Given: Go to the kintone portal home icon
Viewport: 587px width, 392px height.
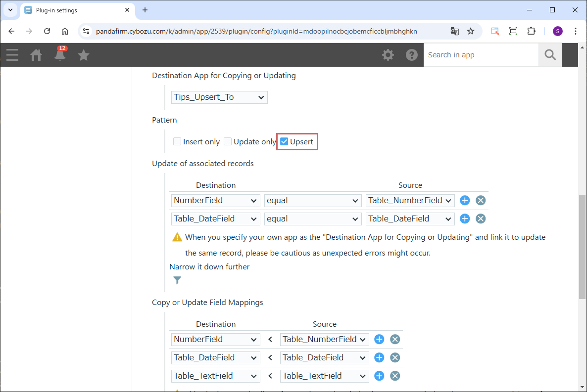Looking at the screenshot, I should 36,55.
